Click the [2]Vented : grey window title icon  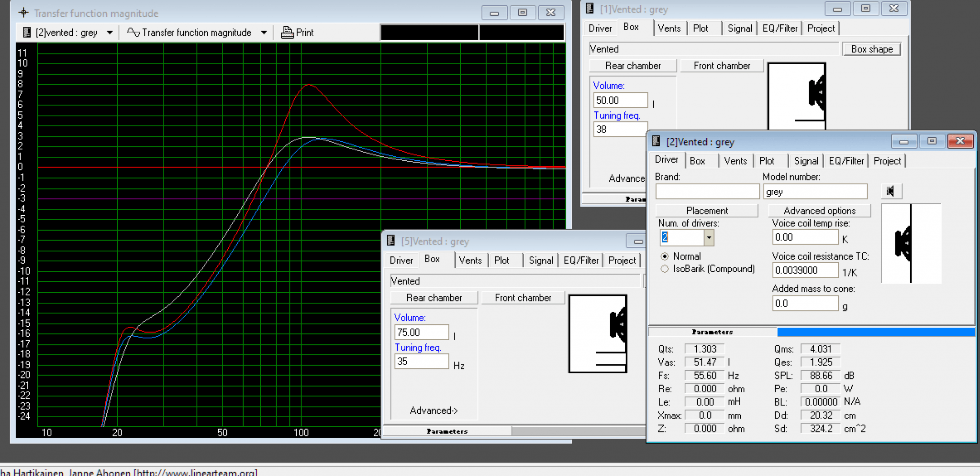656,141
